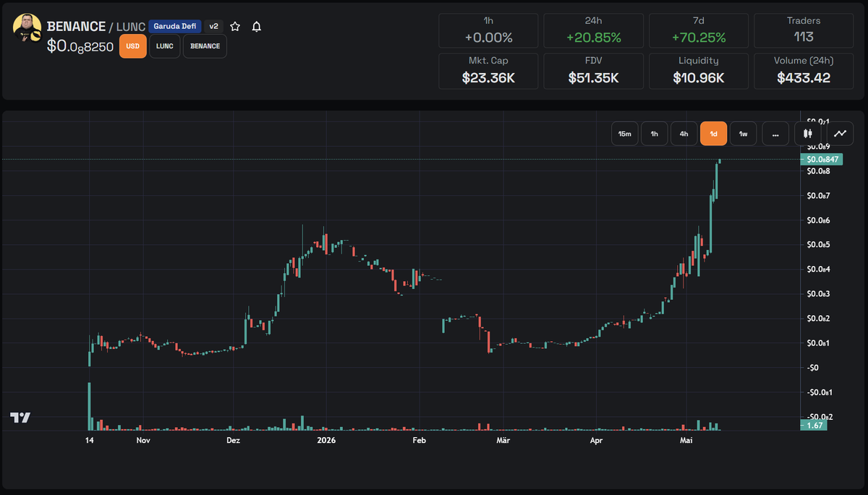Add pair to favorites with star icon
The height and width of the screenshot is (495, 868).
(235, 27)
